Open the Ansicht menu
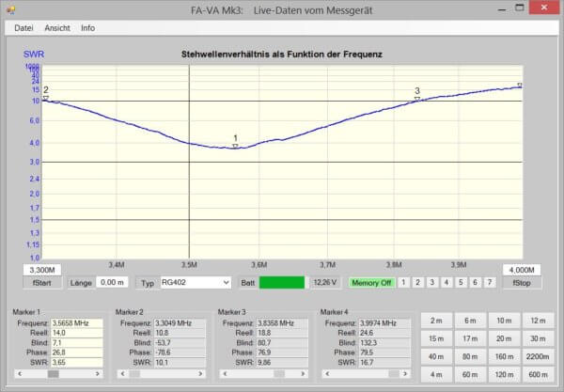Viewport: 564px width, 392px height. pos(57,28)
